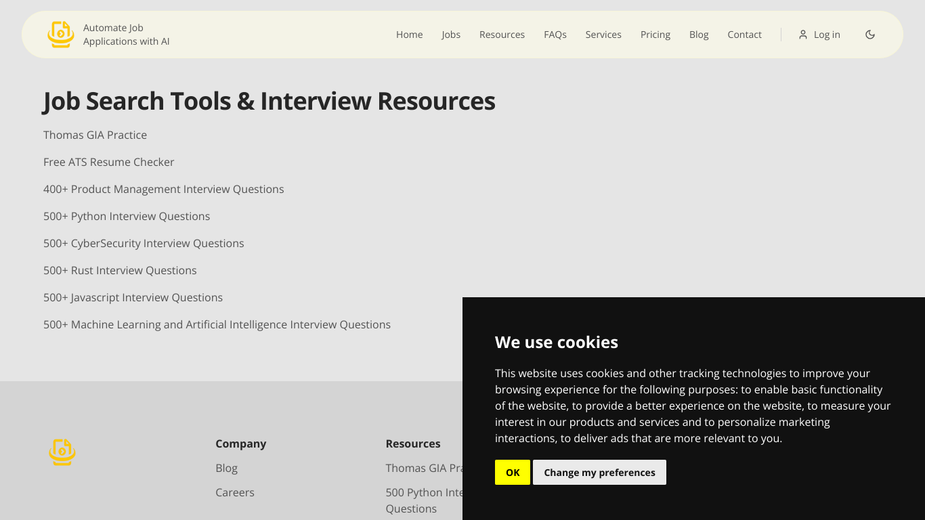This screenshot has height=520, width=925.
Task: Click the yellow site logo in header
Action: tap(61, 34)
